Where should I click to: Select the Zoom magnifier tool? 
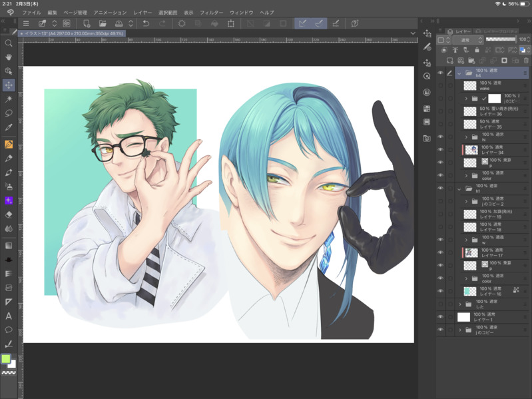click(x=9, y=43)
